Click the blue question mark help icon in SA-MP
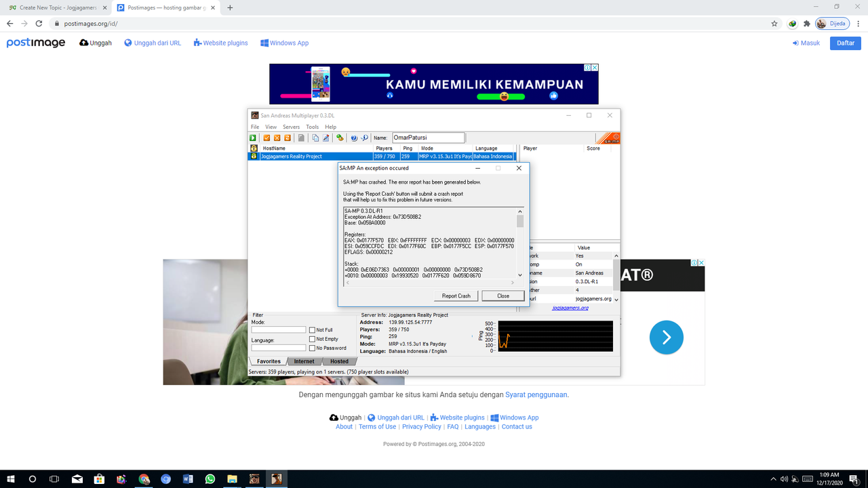The height and width of the screenshot is (488, 868). pyautogui.click(x=354, y=138)
